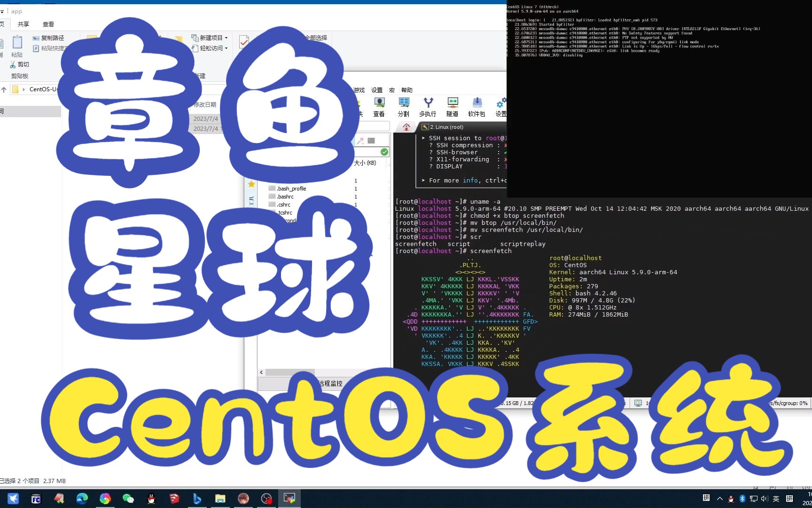Open 新建项目 dropdown in Explorer ribbon
This screenshot has width=812, height=508.
point(210,38)
